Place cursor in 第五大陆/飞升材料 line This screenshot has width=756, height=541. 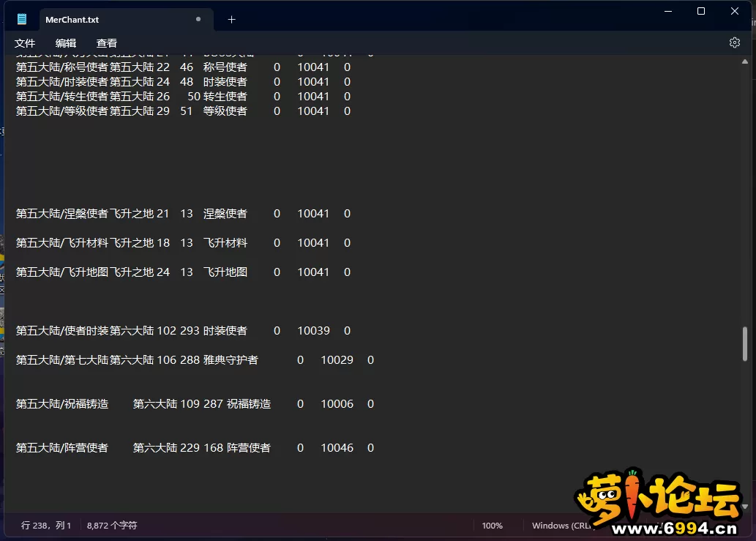[x=183, y=243]
